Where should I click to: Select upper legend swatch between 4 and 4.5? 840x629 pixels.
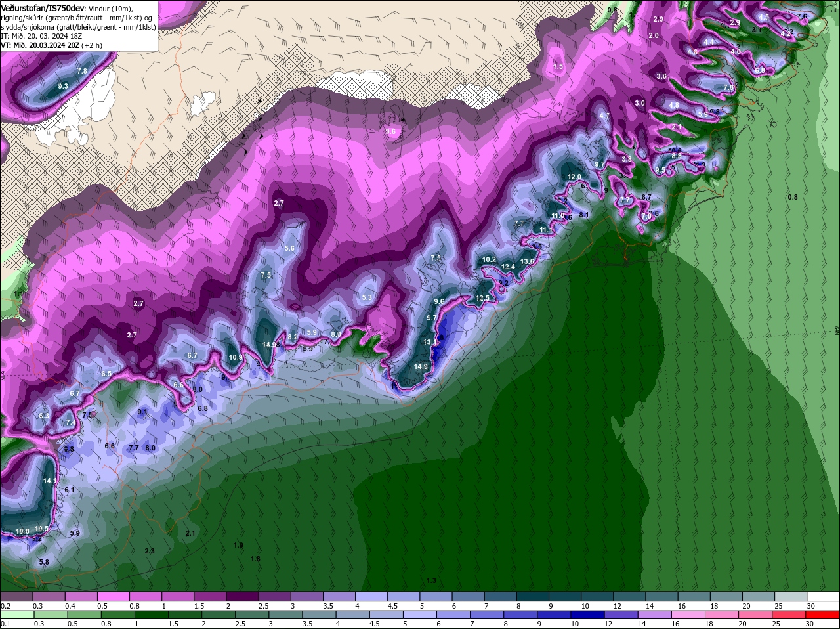pos(372,596)
